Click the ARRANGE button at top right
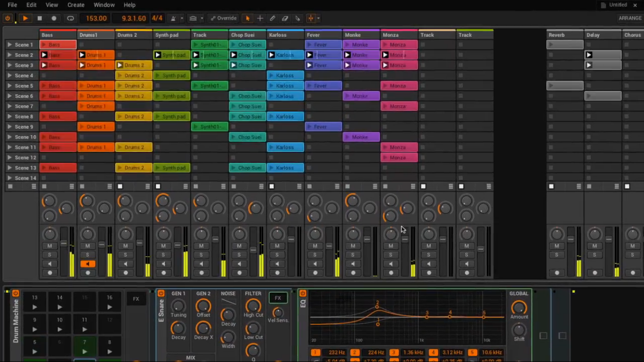The image size is (644, 362). [x=630, y=17]
